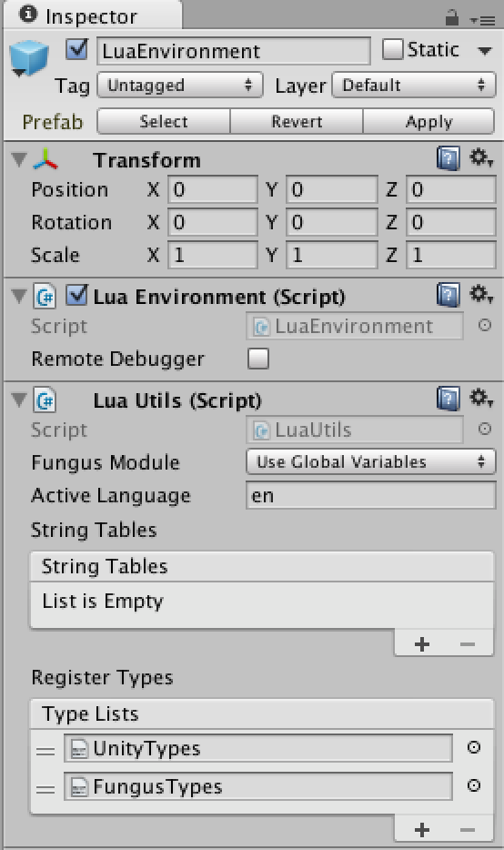Open Lua Environment script help icon
This screenshot has width=504, height=850.
[448, 296]
